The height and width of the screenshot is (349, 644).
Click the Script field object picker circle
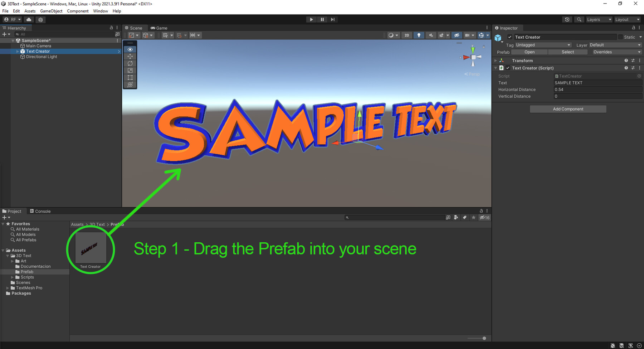tap(639, 76)
